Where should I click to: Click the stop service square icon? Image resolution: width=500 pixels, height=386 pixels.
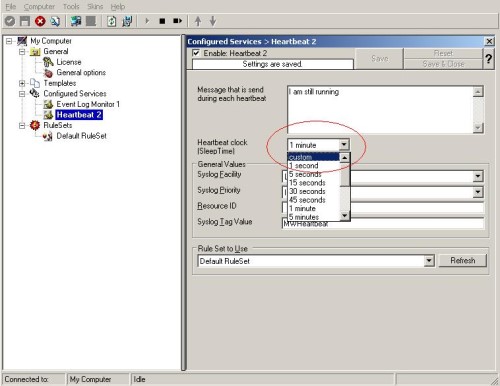point(162,21)
